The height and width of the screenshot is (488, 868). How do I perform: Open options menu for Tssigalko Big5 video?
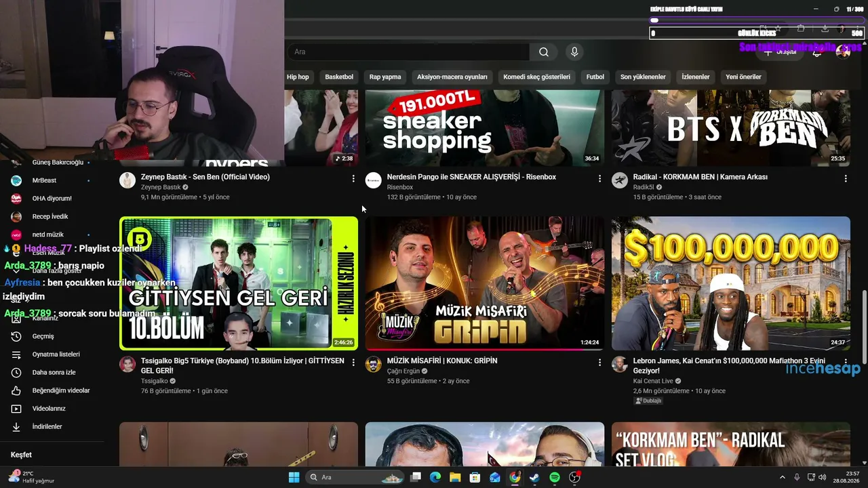click(x=353, y=363)
